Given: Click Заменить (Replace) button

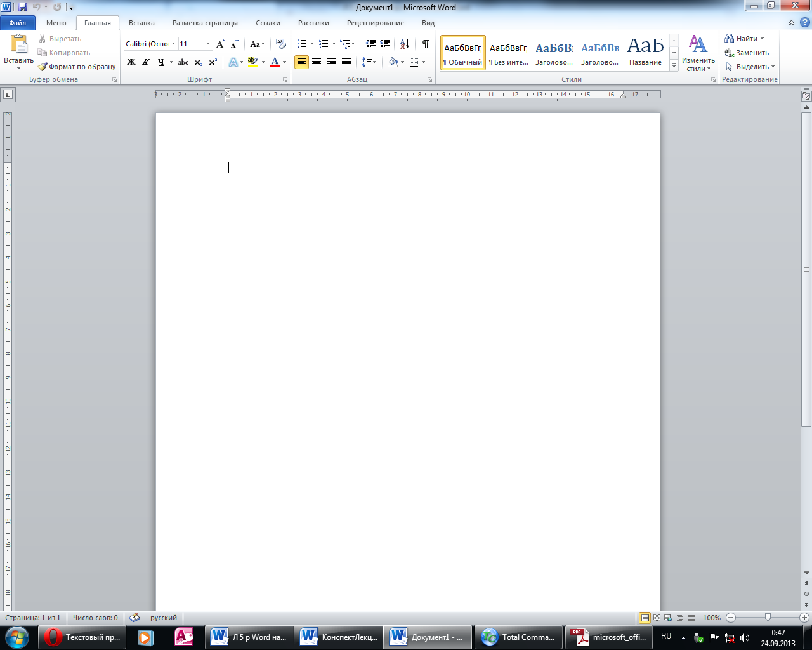Looking at the screenshot, I should pyautogui.click(x=747, y=53).
